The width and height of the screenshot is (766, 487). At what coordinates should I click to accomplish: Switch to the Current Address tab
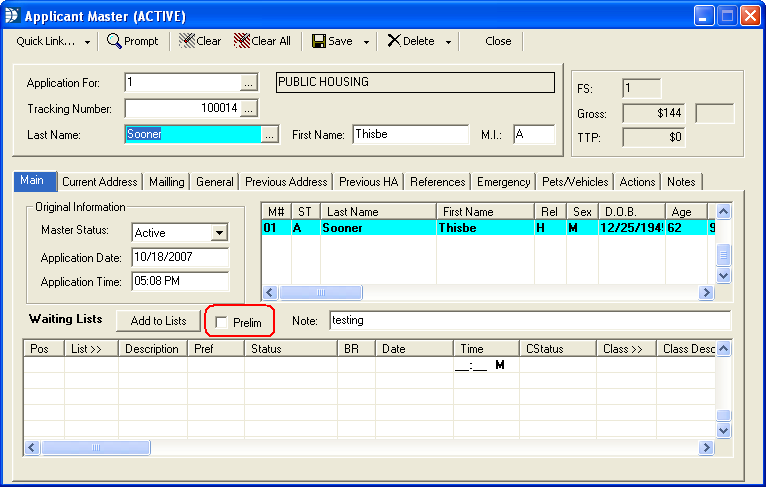tap(99, 182)
